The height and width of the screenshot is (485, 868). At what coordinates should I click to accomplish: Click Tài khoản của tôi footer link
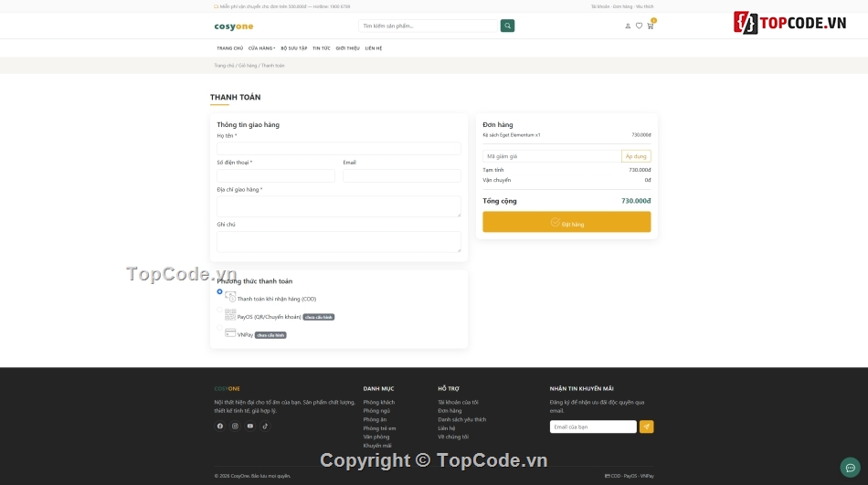[458, 403]
